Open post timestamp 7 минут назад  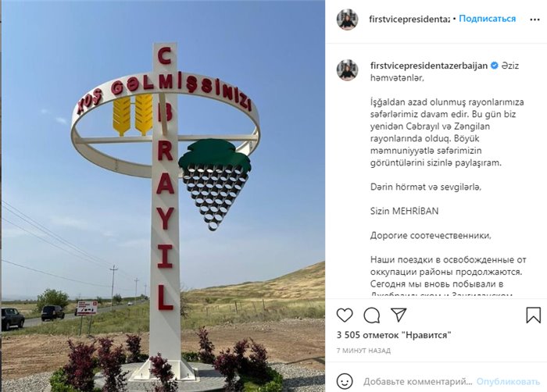point(363,351)
